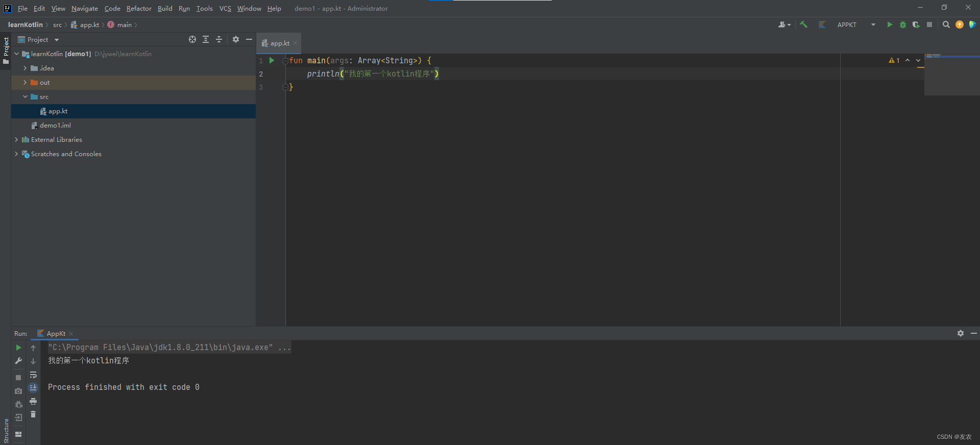Screen dimensions: 980x445
Task: Select app.kt in the project tree
Action: tap(133, 111)
